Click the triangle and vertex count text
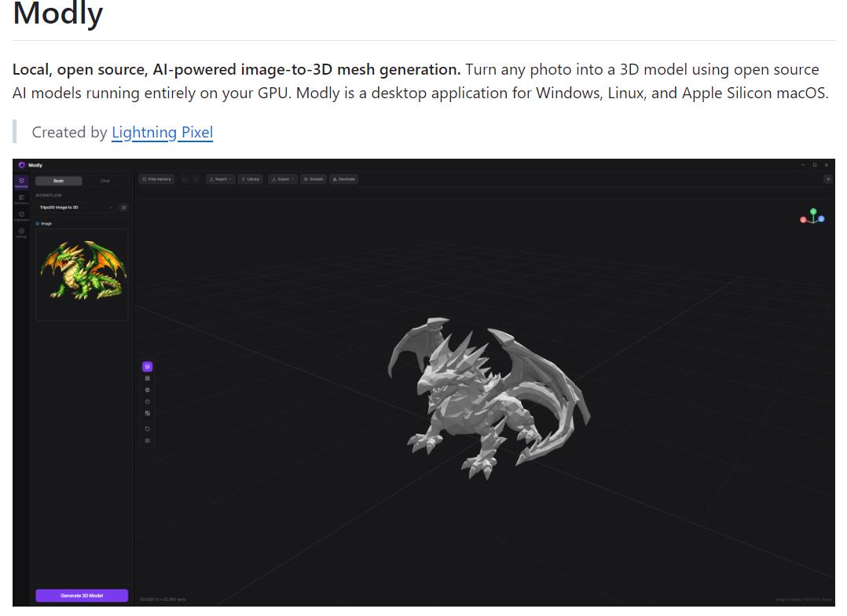 point(163,599)
